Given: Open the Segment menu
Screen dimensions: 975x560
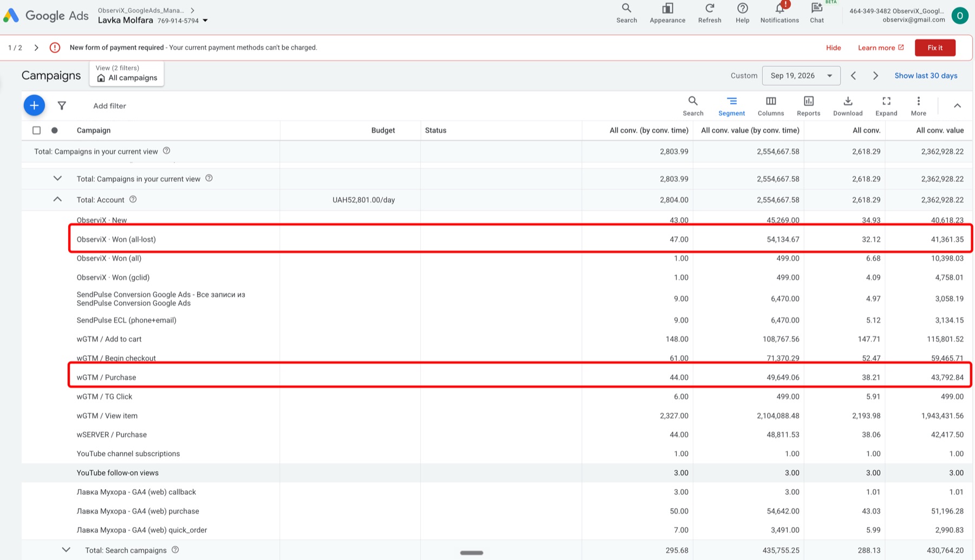Looking at the screenshot, I should (731, 106).
